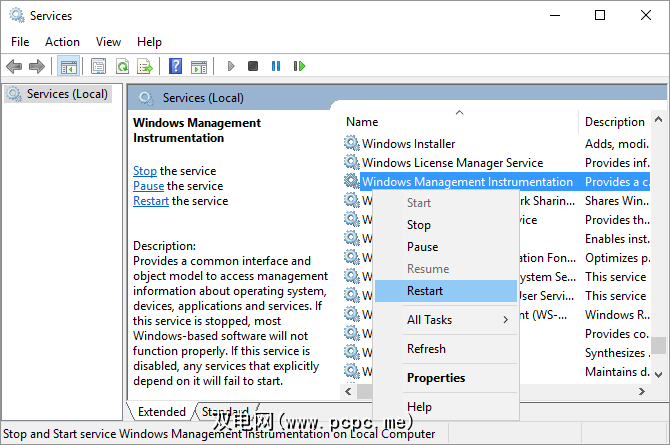The image size is (670, 445).
Task: Click the 'Windows R..' description cell
Action: pyautogui.click(x=617, y=315)
